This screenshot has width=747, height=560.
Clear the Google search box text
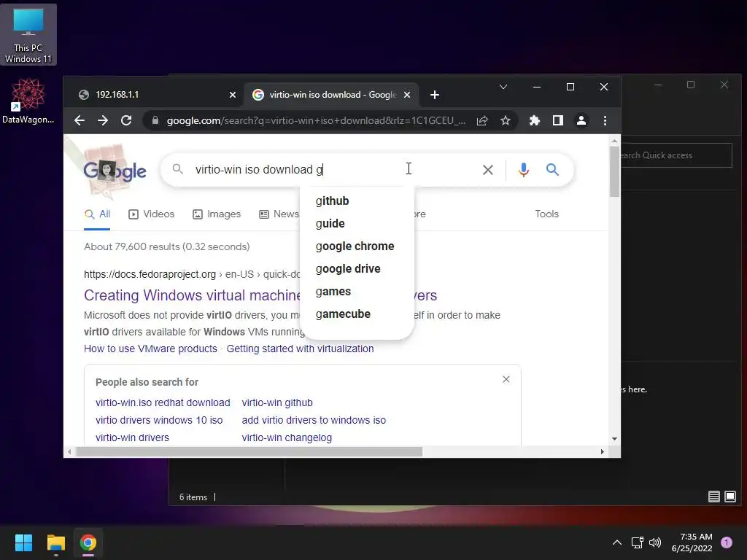[488, 169]
